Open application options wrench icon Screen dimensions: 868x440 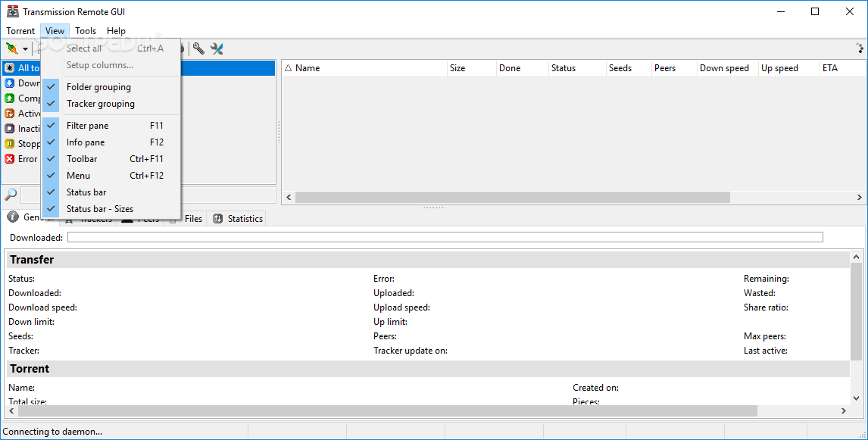tap(198, 48)
